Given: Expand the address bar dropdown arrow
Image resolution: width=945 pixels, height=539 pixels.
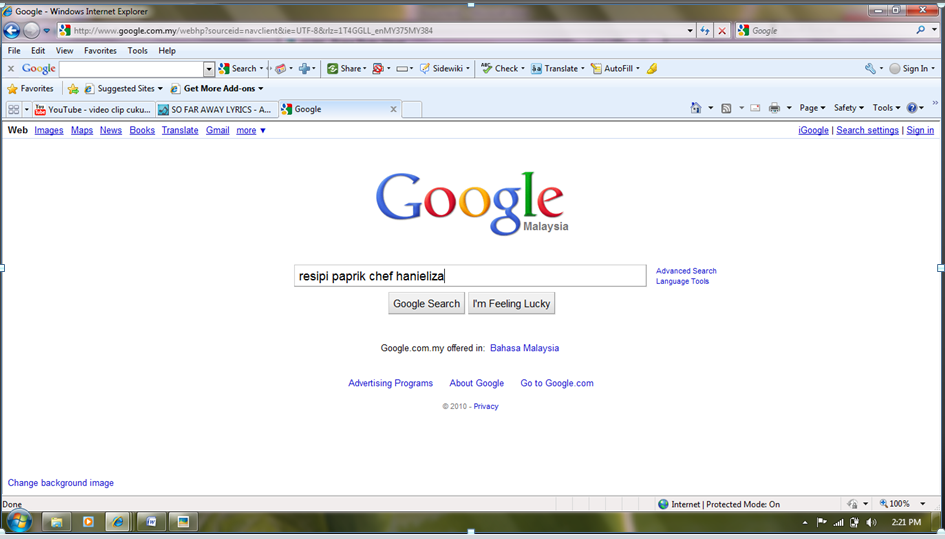Looking at the screenshot, I should (x=690, y=30).
